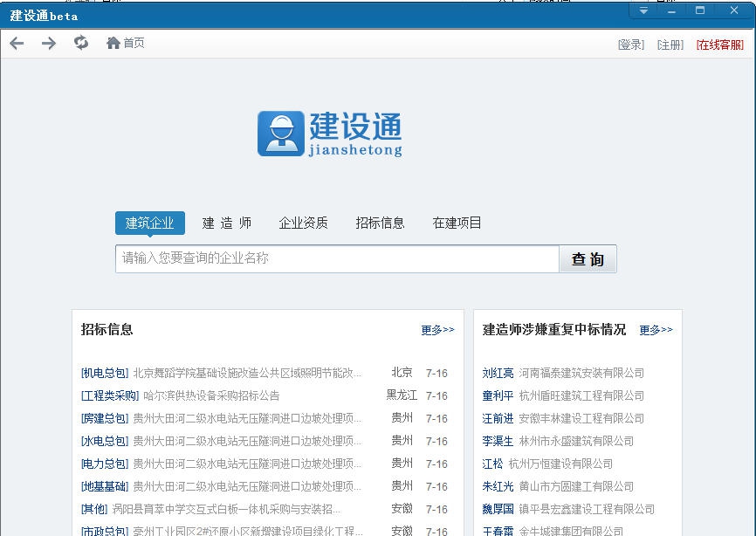Open 亳州工业园区2#还原小区 tender notice
756x536 pixels.
pos(247,531)
